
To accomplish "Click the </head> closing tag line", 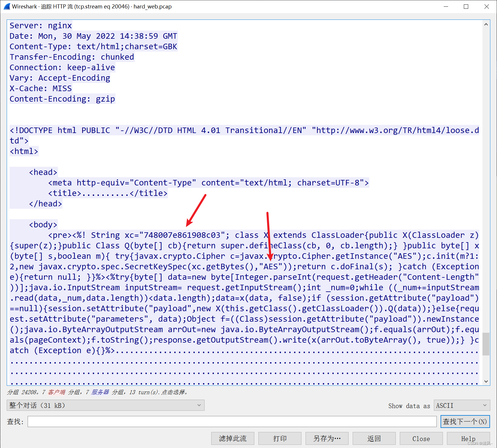I will (x=45, y=204).
